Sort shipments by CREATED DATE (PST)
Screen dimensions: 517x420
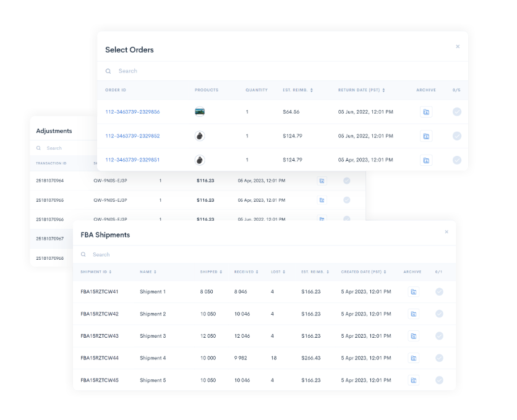pos(363,272)
